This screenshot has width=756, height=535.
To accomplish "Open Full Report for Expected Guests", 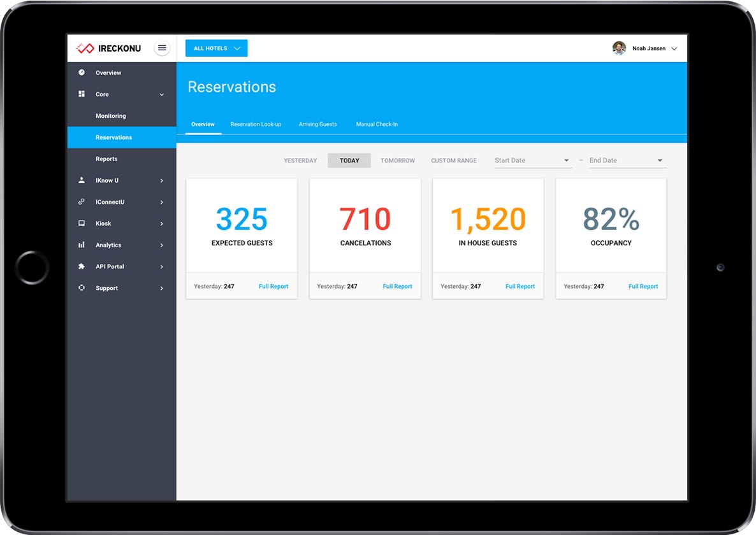I will click(x=273, y=287).
